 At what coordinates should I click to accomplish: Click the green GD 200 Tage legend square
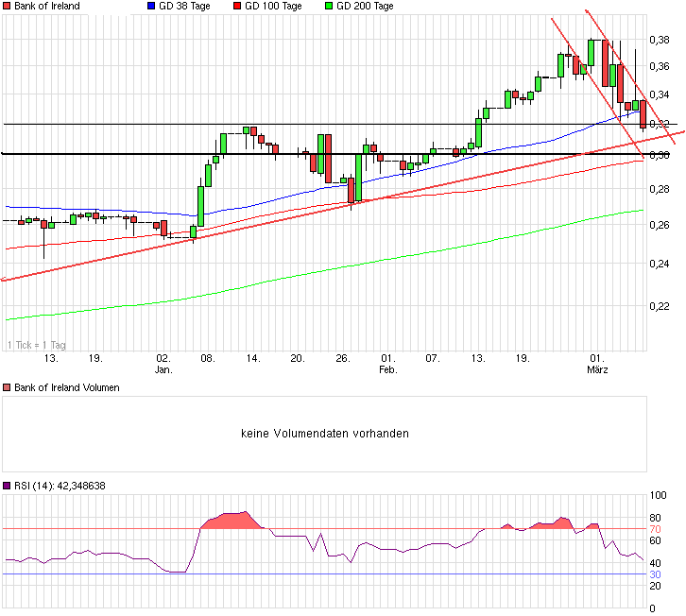pyautogui.click(x=328, y=7)
